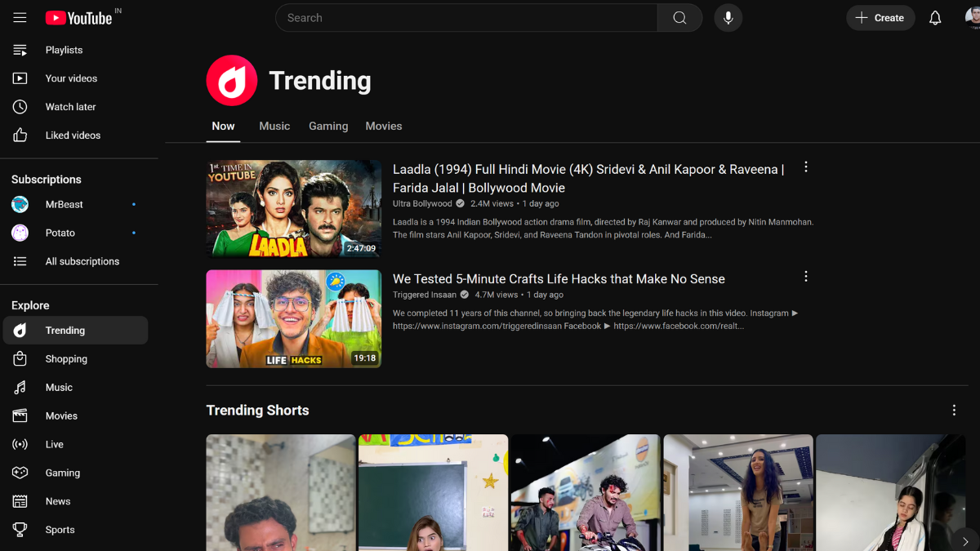Open the Gaming page from the sidebar
Viewport: 980px width, 551px height.
point(62,473)
